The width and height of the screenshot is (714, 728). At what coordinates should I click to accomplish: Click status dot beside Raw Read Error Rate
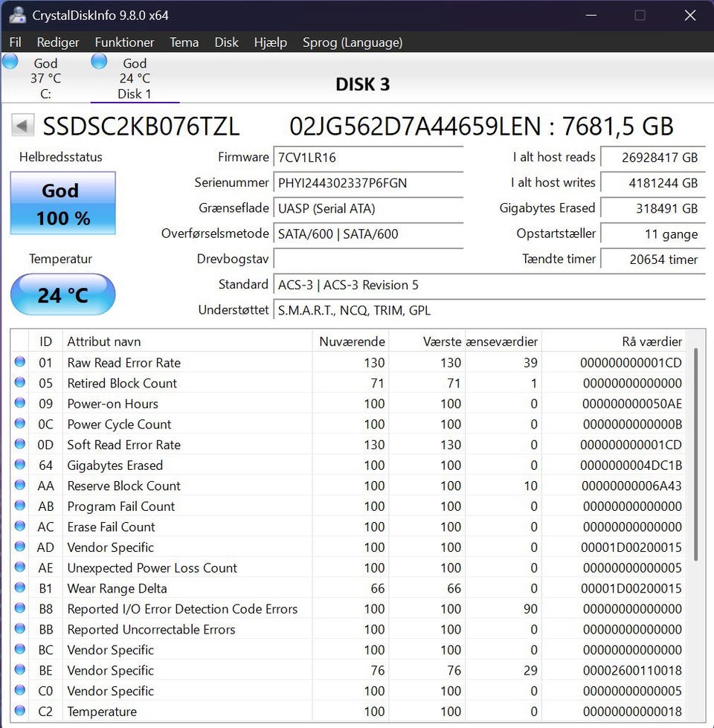pos(20,362)
